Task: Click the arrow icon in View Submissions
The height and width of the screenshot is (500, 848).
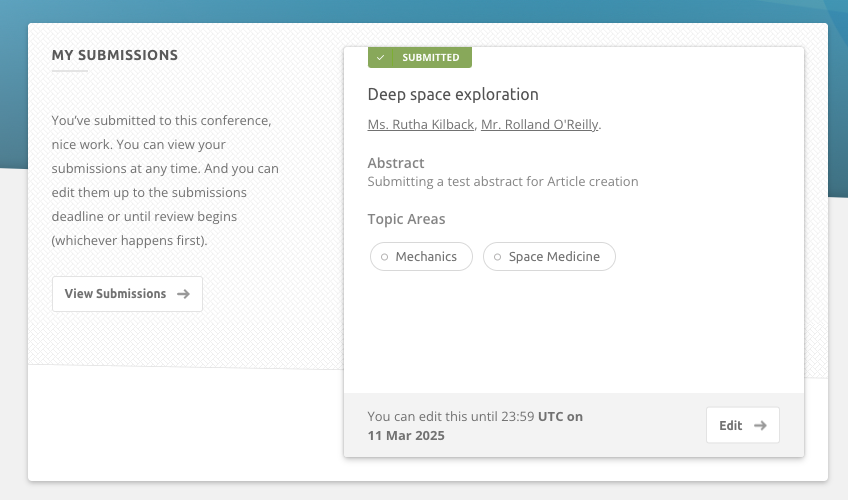Action: pos(183,294)
